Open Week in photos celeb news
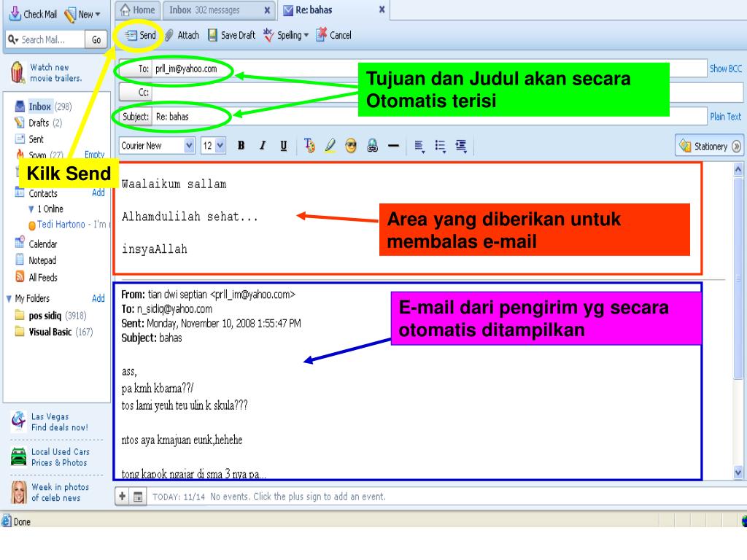Image resolution: width=747 pixels, height=560 pixels. pyautogui.click(x=50, y=492)
